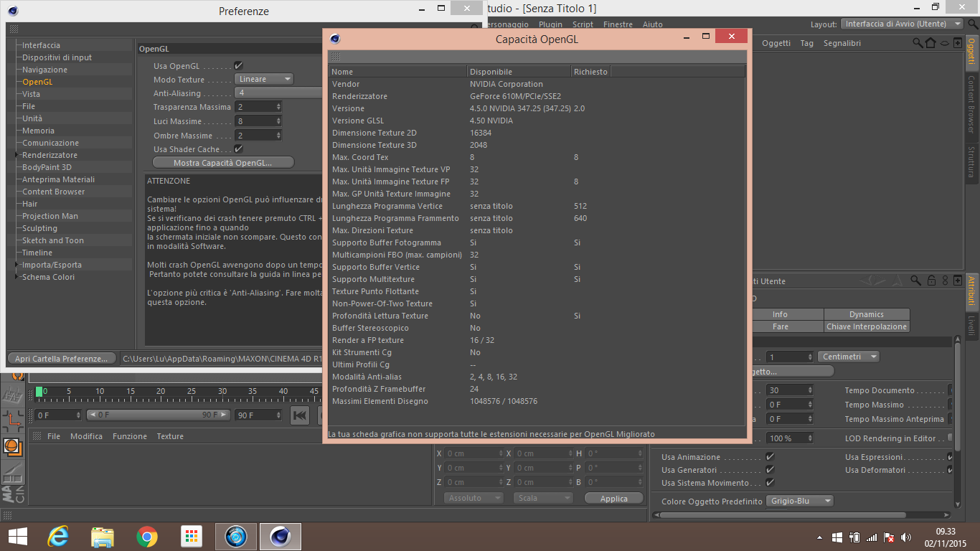Open the Segnalibri menu in the Oggetti panel

[x=842, y=43]
